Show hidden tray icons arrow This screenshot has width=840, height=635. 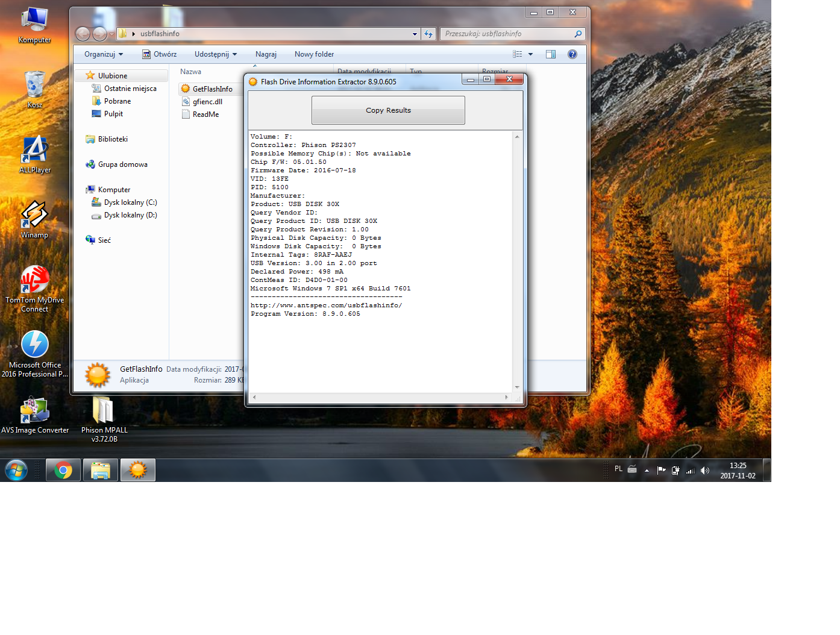click(x=647, y=471)
